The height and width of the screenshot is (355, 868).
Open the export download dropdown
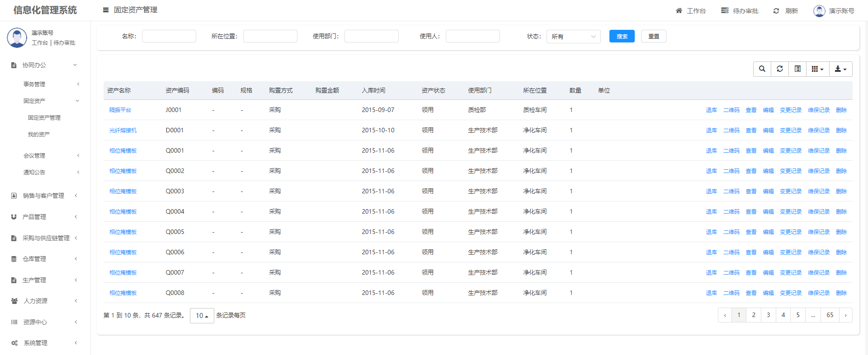840,69
